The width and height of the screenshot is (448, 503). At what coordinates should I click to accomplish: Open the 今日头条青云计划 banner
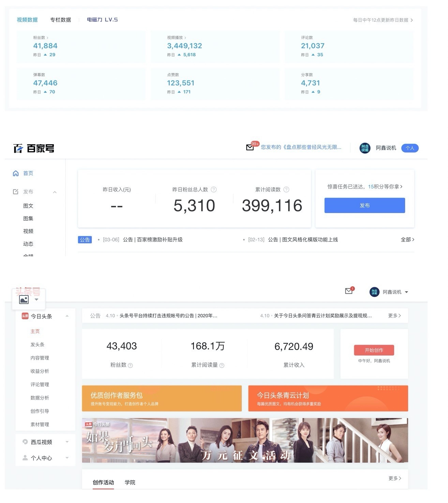[328, 398]
